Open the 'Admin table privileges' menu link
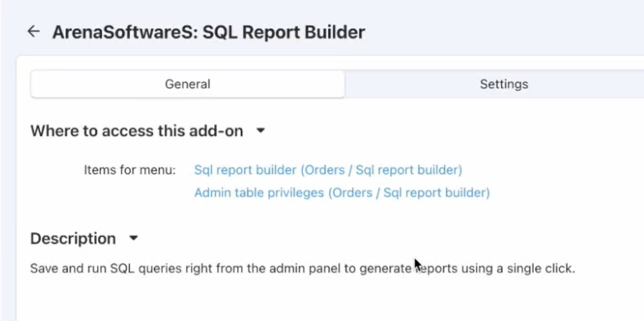The height and width of the screenshot is (321, 644). [342, 193]
